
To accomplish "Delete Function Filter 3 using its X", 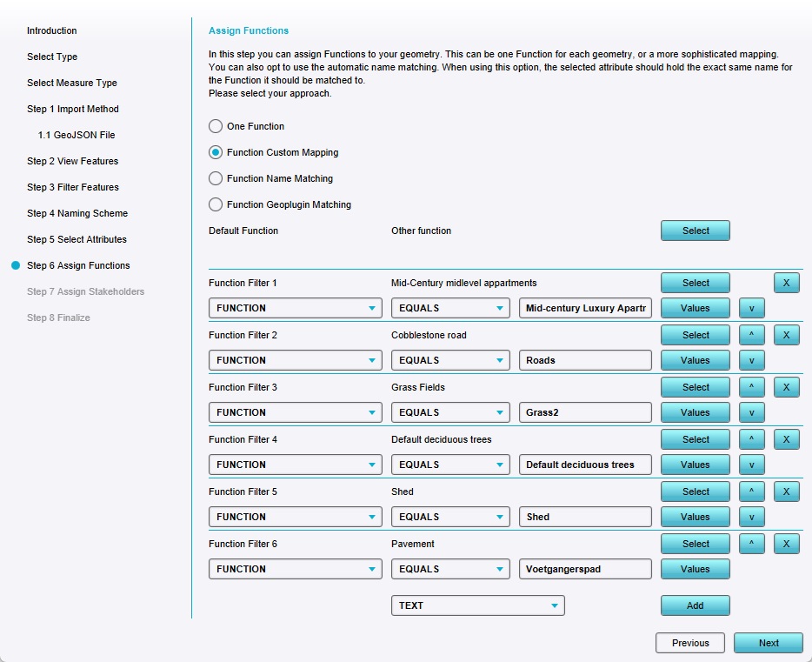I will (786, 387).
